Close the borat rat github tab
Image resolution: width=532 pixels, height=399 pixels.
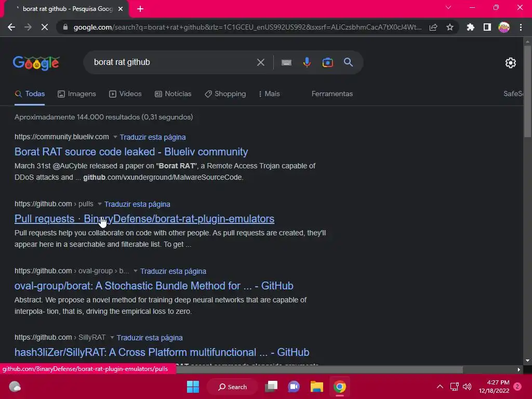[x=121, y=9]
